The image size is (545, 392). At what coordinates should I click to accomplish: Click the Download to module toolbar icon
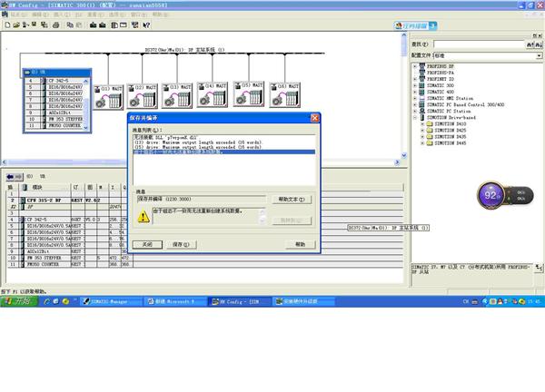(93, 25)
